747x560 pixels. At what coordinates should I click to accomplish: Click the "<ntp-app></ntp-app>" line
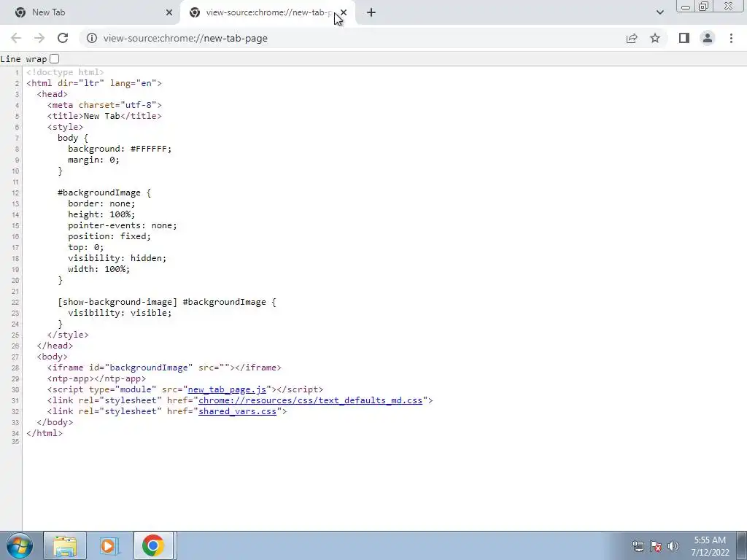tap(96, 379)
